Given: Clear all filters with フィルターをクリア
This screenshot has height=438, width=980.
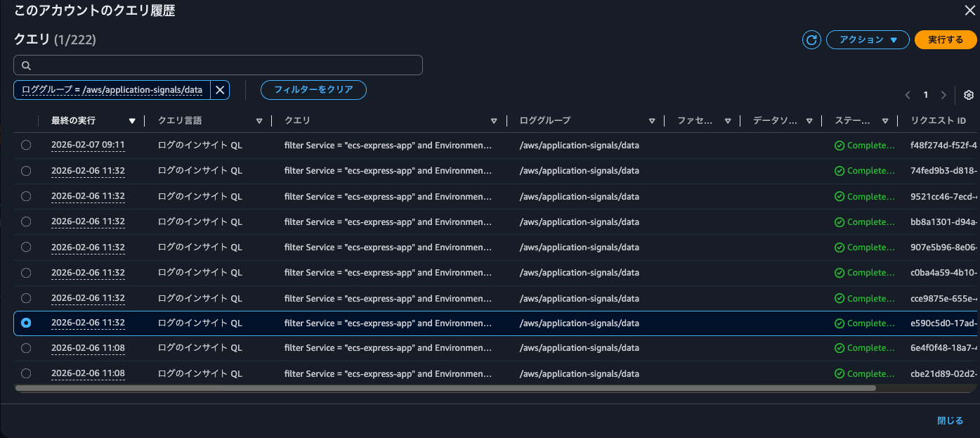Looking at the screenshot, I should click(x=313, y=89).
